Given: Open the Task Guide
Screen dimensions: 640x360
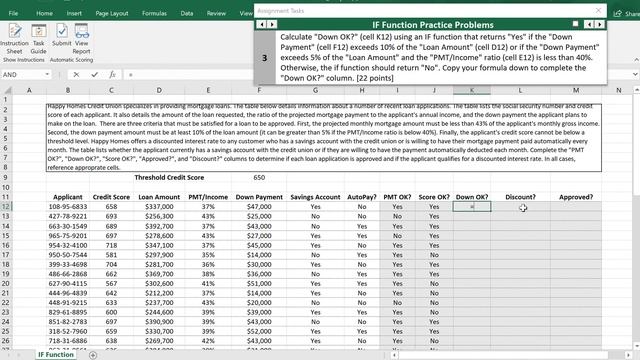Looking at the screenshot, I should coord(39,39).
